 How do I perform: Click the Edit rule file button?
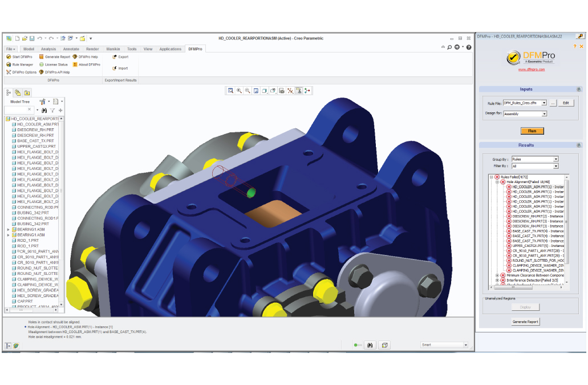tap(566, 103)
